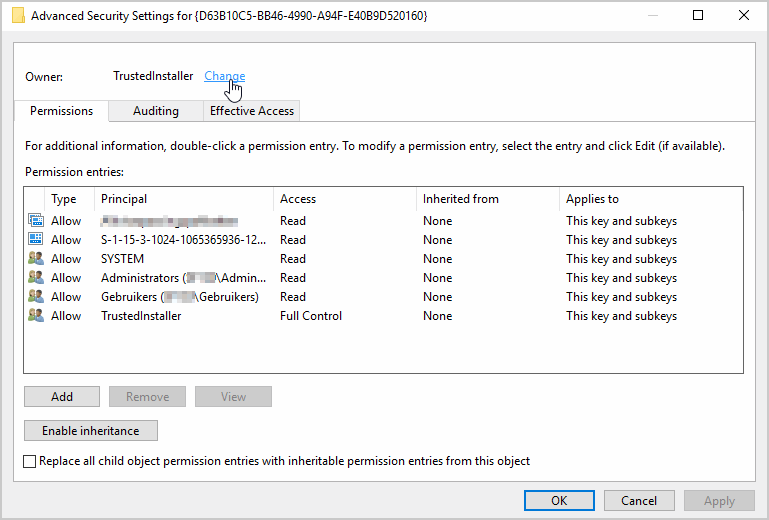Select the Permissions tab
Viewport: 769px width, 520px height.
click(x=62, y=111)
